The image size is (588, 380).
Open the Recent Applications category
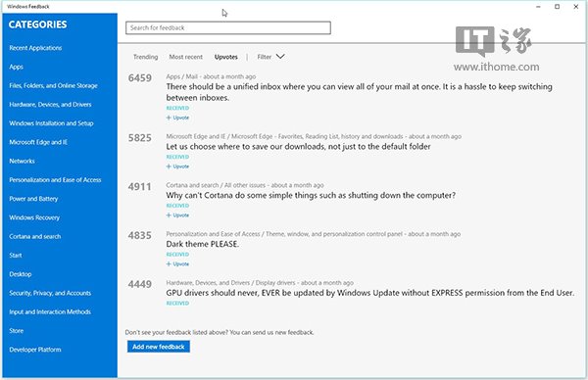click(x=35, y=48)
